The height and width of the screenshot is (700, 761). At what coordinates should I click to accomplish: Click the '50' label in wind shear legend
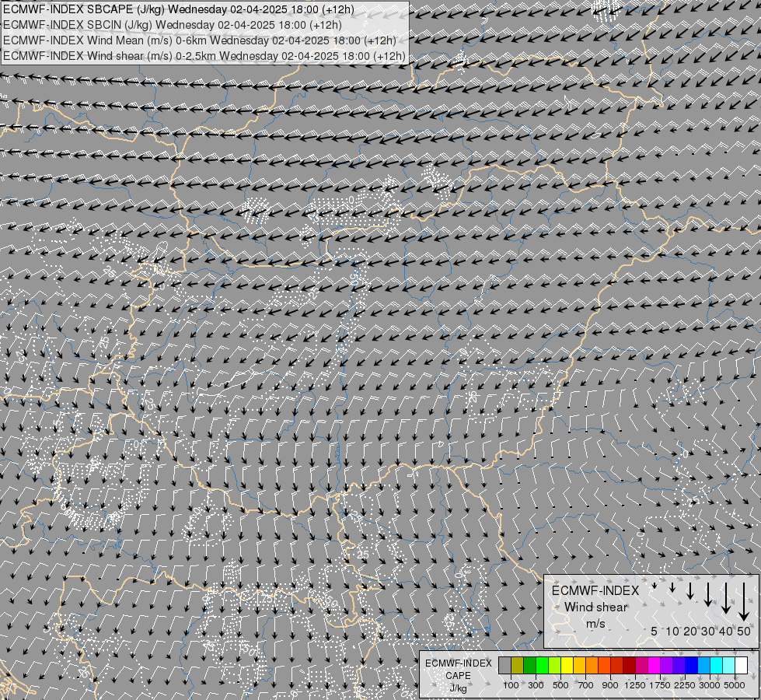tap(744, 631)
